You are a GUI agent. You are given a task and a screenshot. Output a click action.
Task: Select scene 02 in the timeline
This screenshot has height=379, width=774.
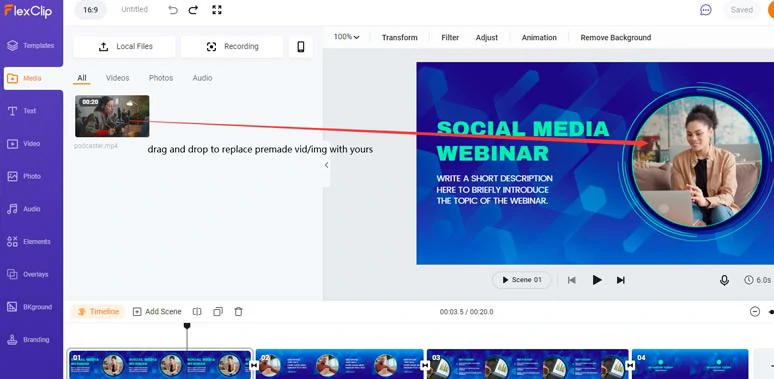click(340, 365)
